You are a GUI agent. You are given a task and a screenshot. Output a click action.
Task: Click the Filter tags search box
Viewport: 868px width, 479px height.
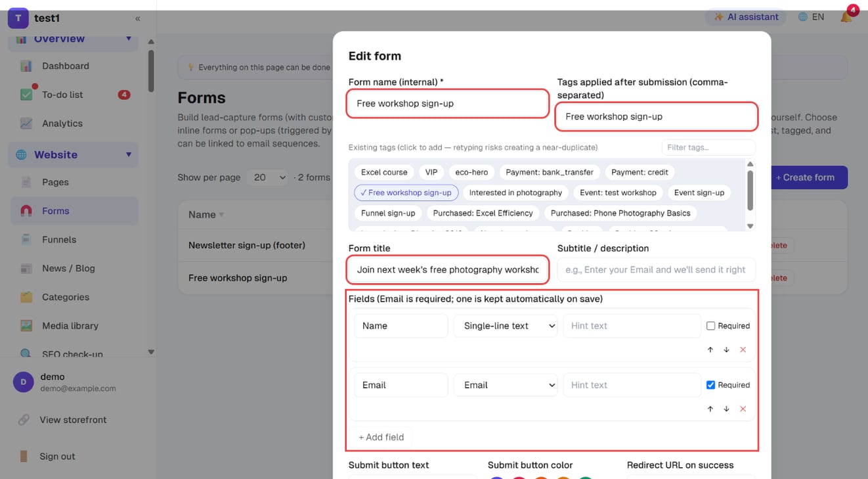(x=708, y=147)
